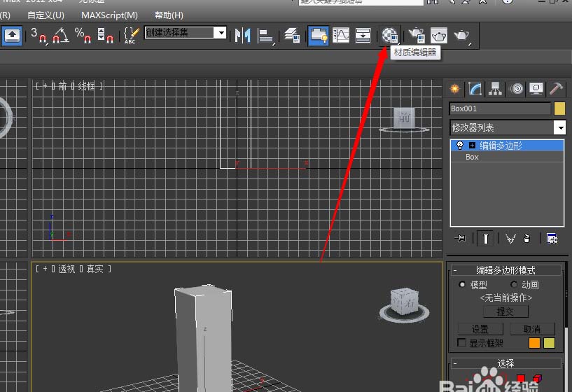The image size is (572, 392).
Task: Click the perspective viewport [+] label
Action: pos(45,269)
